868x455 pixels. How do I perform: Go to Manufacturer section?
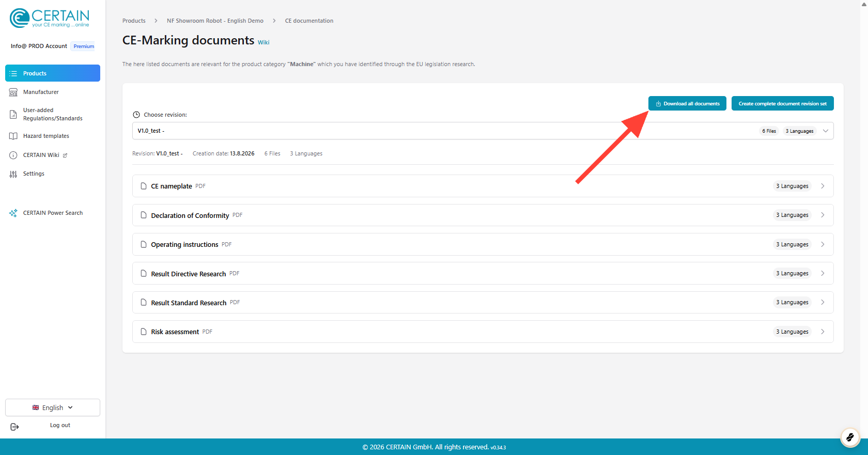[41, 92]
